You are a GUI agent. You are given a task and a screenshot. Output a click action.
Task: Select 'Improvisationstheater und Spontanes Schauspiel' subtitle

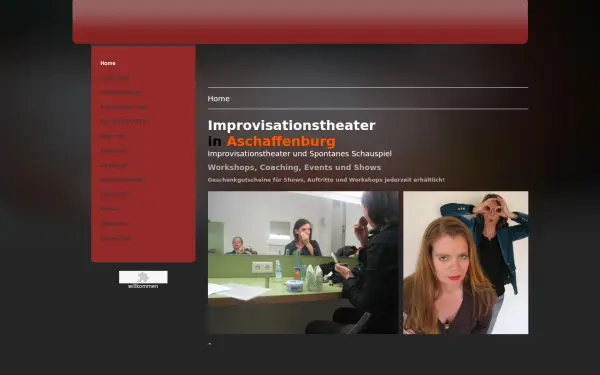click(x=300, y=154)
